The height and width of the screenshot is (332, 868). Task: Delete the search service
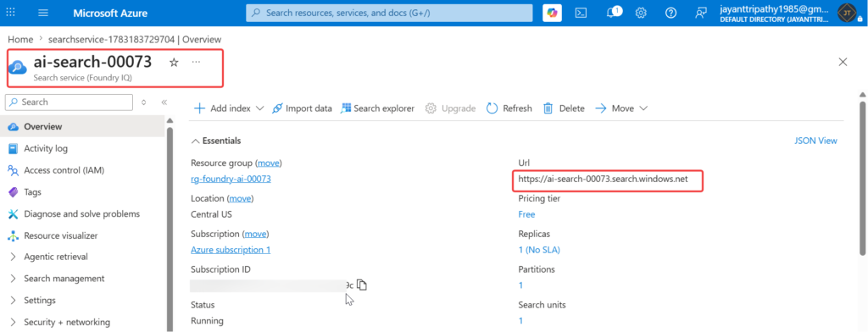point(564,108)
